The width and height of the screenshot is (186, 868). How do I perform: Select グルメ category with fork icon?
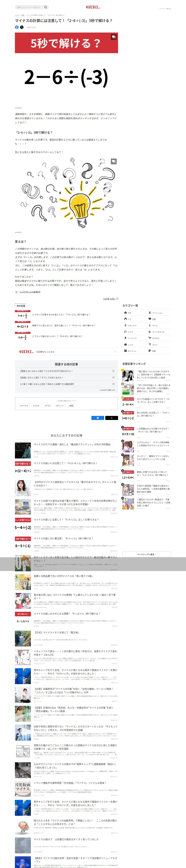pyautogui.click(x=150, y=344)
